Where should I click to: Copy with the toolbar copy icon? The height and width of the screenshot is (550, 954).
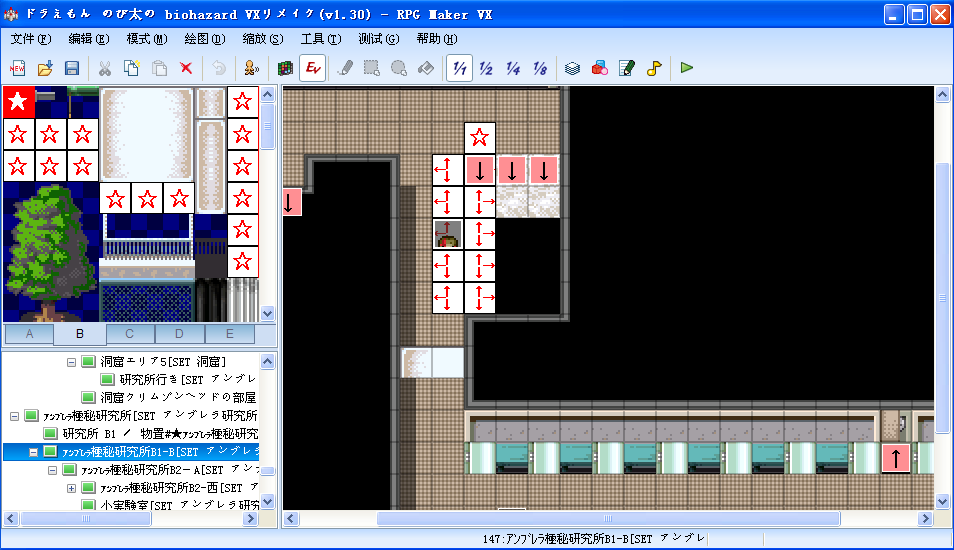[131, 68]
